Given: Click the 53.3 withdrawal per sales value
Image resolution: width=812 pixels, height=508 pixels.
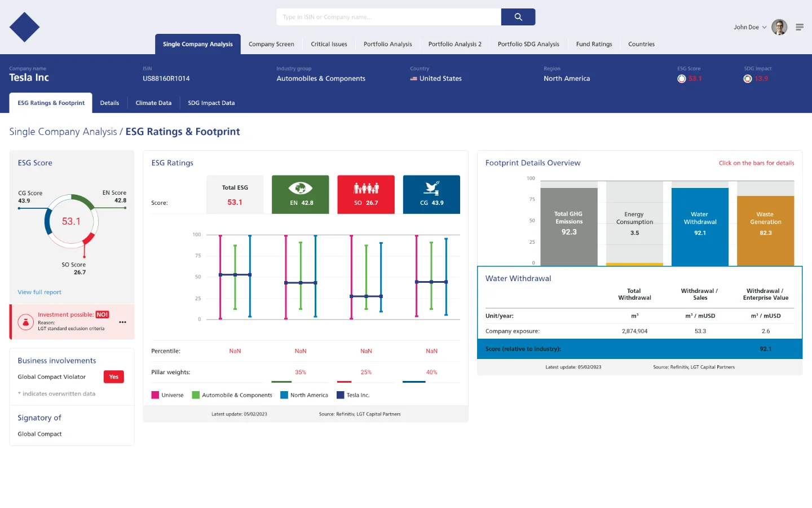Looking at the screenshot, I should [x=700, y=331].
